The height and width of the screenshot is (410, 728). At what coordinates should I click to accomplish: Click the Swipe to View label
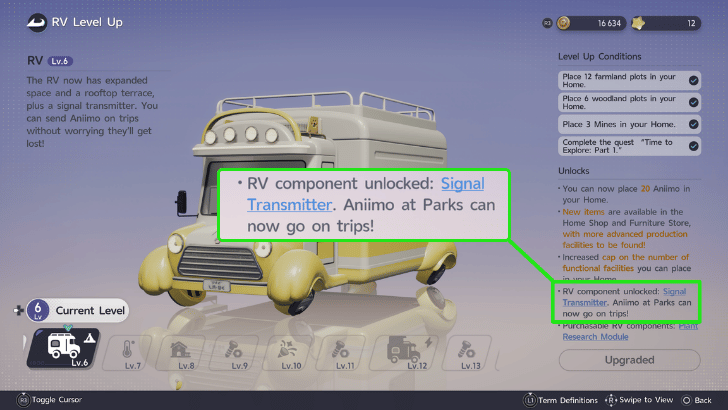click(646, 400)
